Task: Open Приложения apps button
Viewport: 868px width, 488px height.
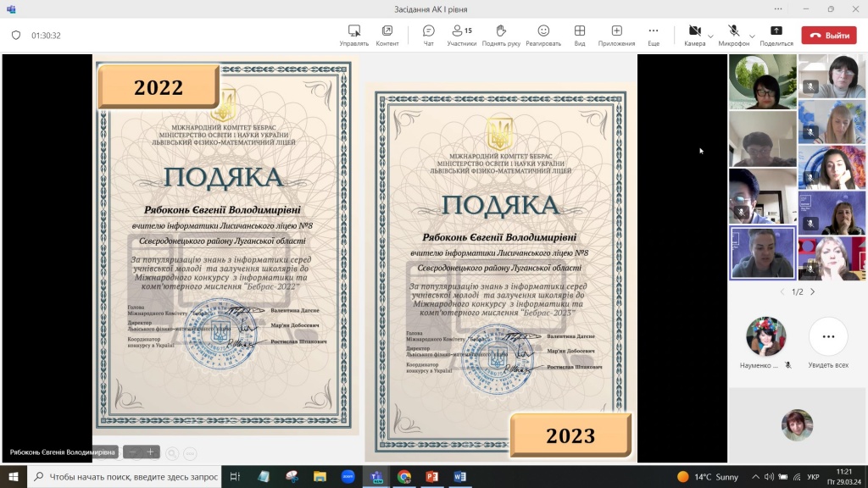Action: pos(616,31)
